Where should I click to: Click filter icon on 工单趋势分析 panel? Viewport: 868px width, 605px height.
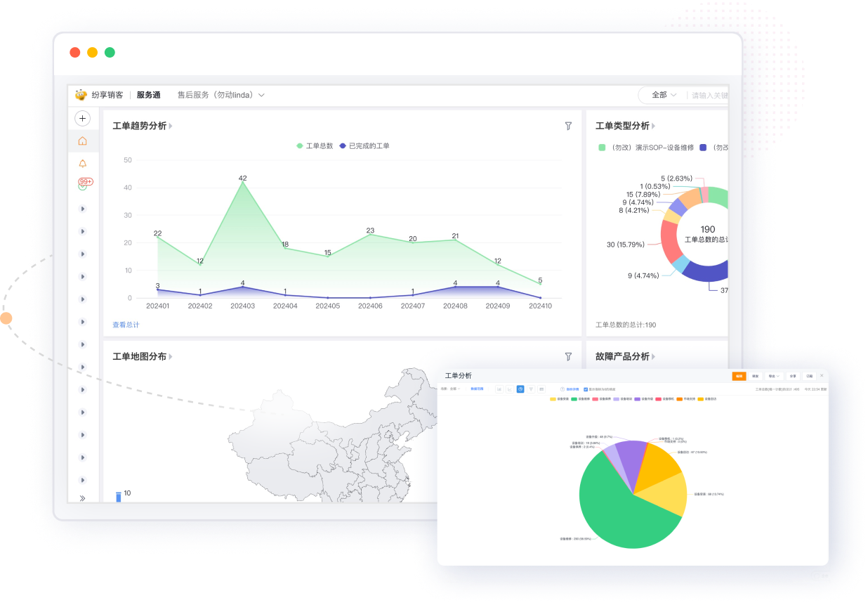[568, 126]
